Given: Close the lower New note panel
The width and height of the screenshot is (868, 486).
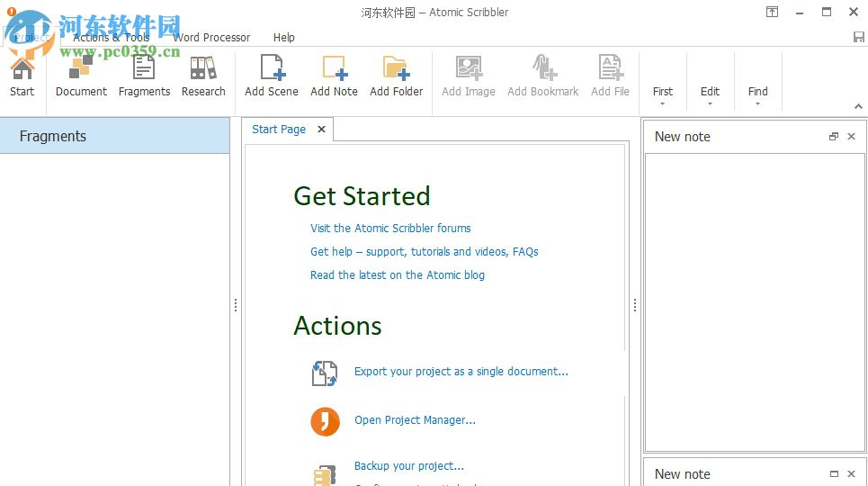Looking at the screenshot, I should click(x=852, y=473).
